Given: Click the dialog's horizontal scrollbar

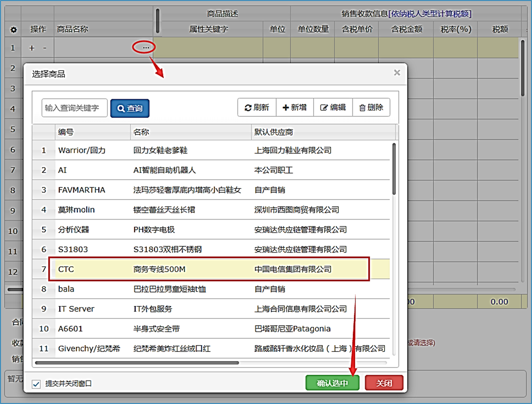Looking at the screenshot, I should (137, 363).
